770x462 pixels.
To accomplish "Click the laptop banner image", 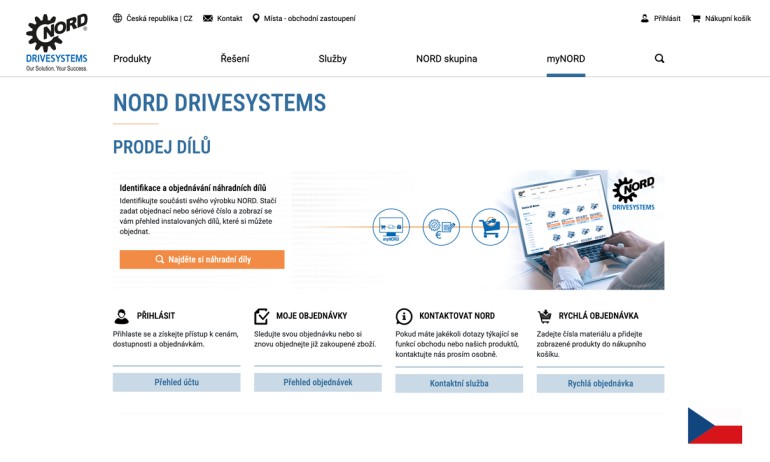I will click(x=585, y=230).
